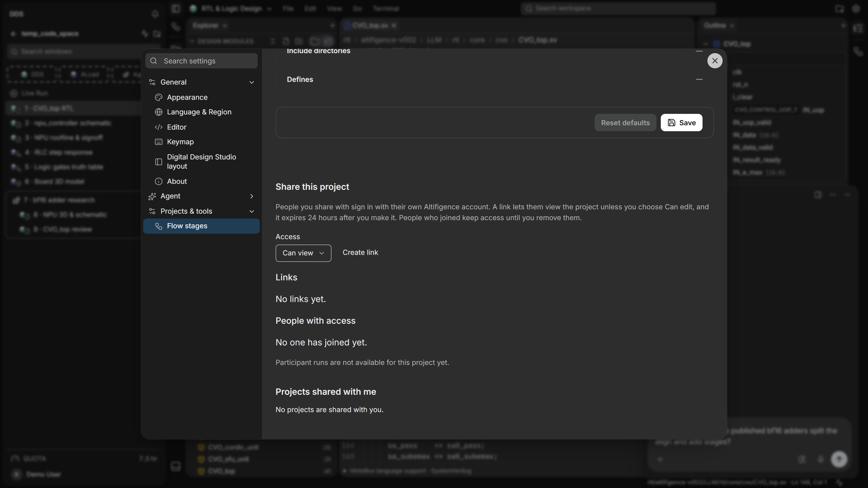Close the settings dialog with X
The width and height of the screenshot is (868, 488).
[x=715, y=61]
